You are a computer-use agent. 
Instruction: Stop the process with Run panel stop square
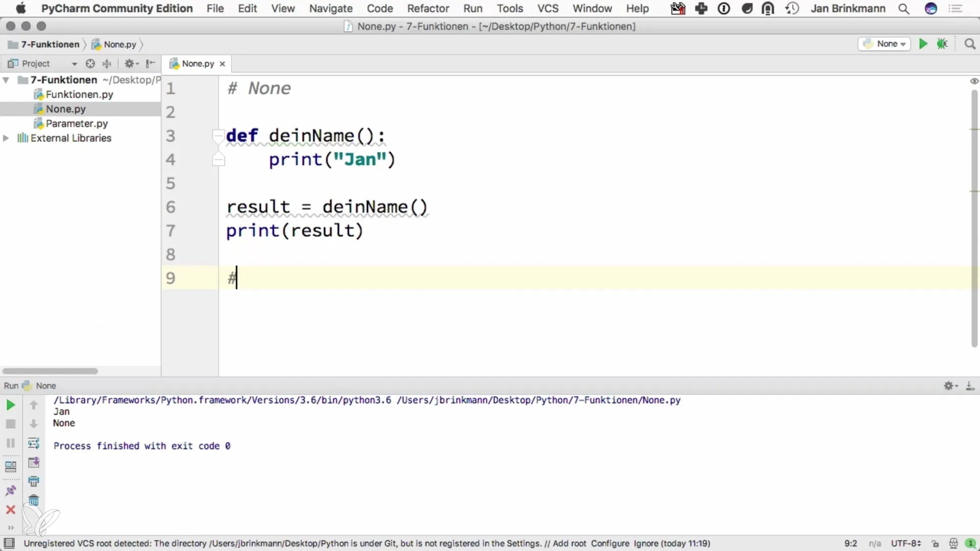(10, 424)
